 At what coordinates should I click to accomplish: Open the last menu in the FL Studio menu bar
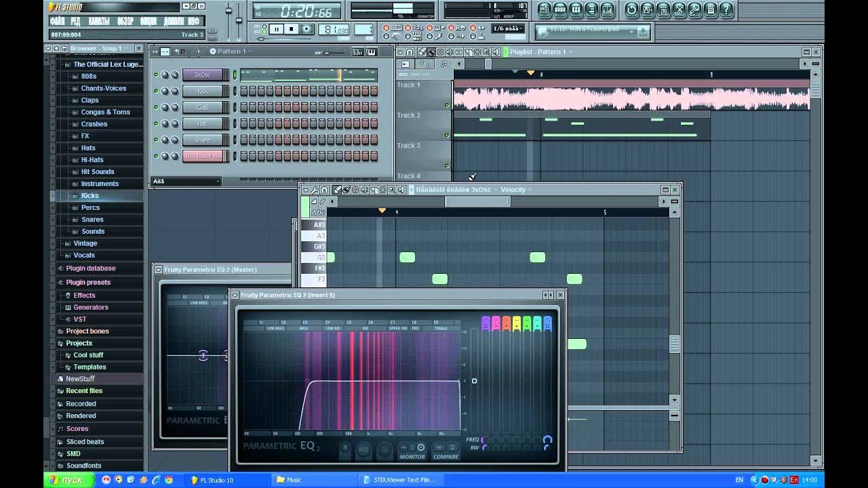pyautogui.click(x=194, y=22)
